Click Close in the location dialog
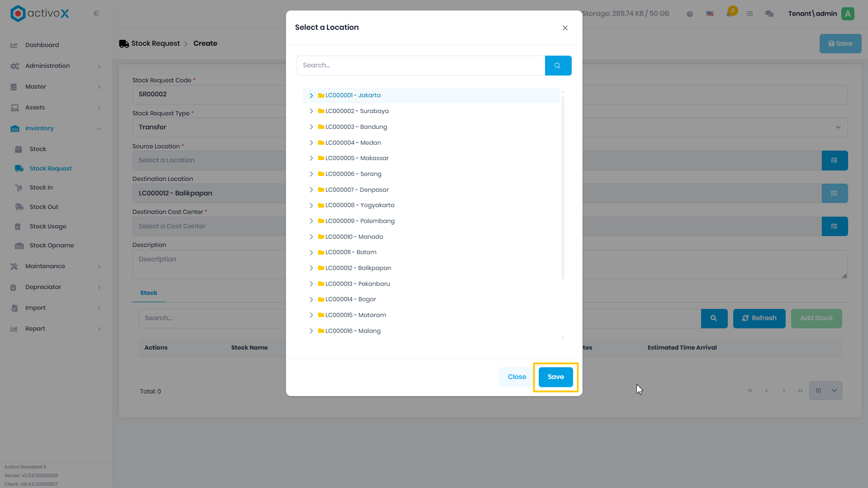The height and width of the screenshot is (488, 868). (517, 377)
